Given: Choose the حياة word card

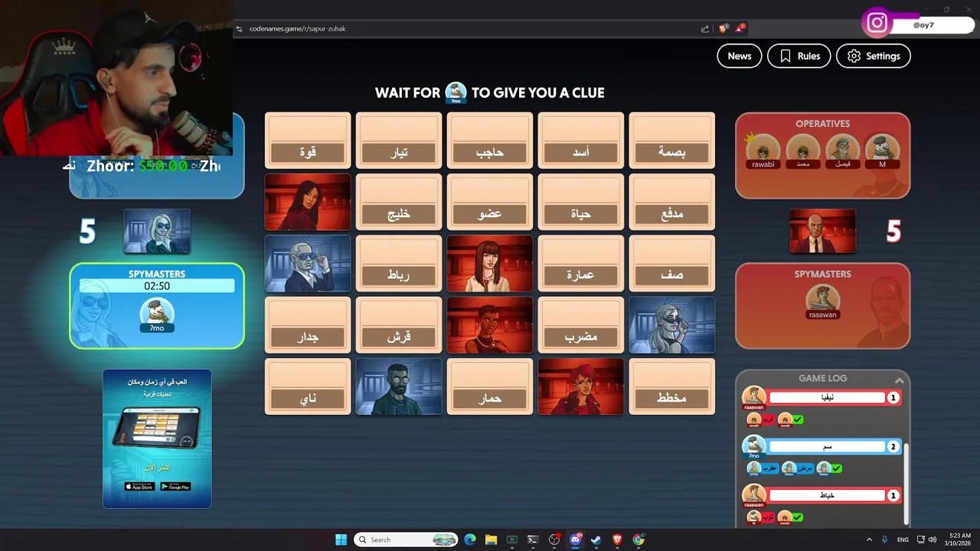Looking at the screenshot, I should point(581,202).
